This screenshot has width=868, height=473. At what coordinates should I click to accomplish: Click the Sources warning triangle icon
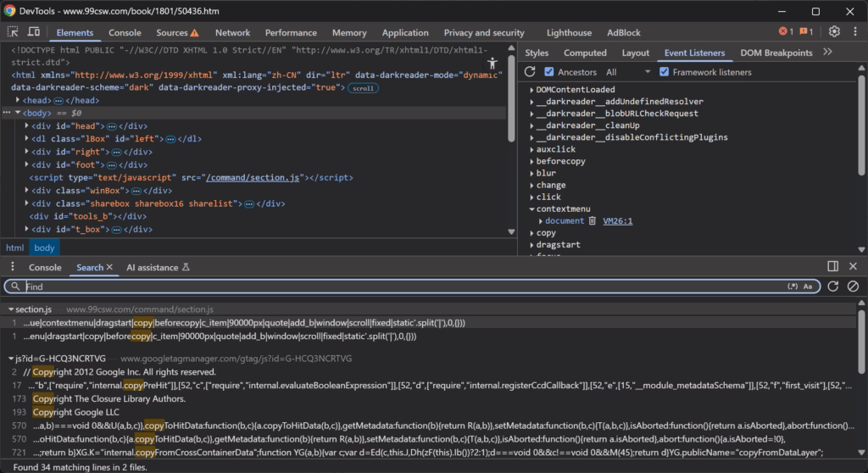click(x=194, y=33)
